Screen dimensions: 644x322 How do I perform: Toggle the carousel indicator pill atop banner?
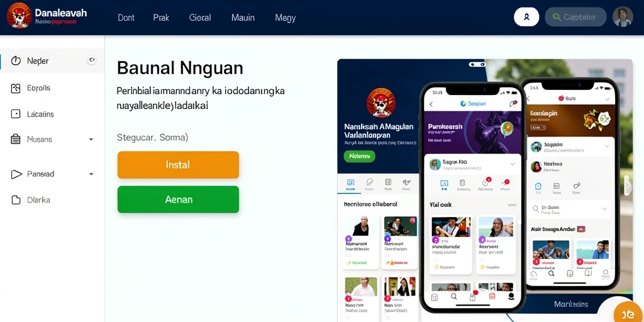click(x=477, y=65)
